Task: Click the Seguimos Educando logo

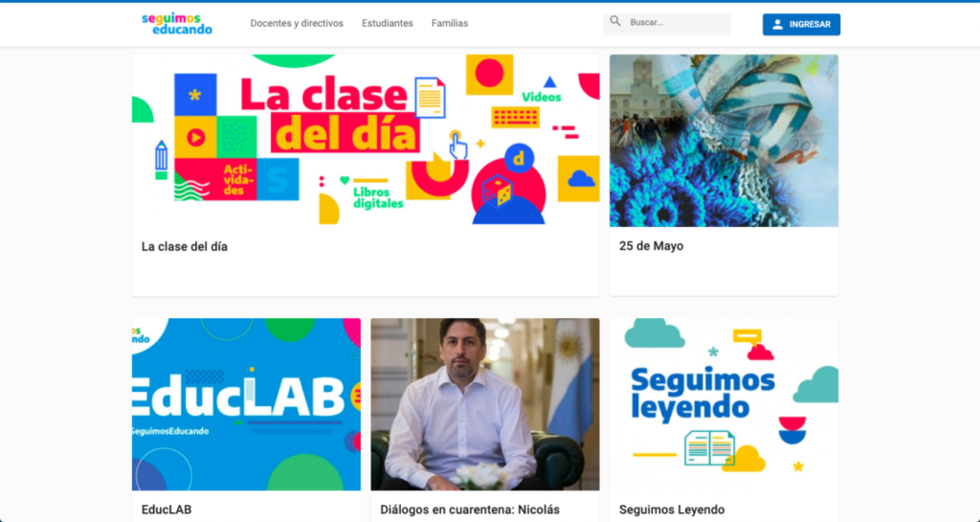Action: pos(177,24)
